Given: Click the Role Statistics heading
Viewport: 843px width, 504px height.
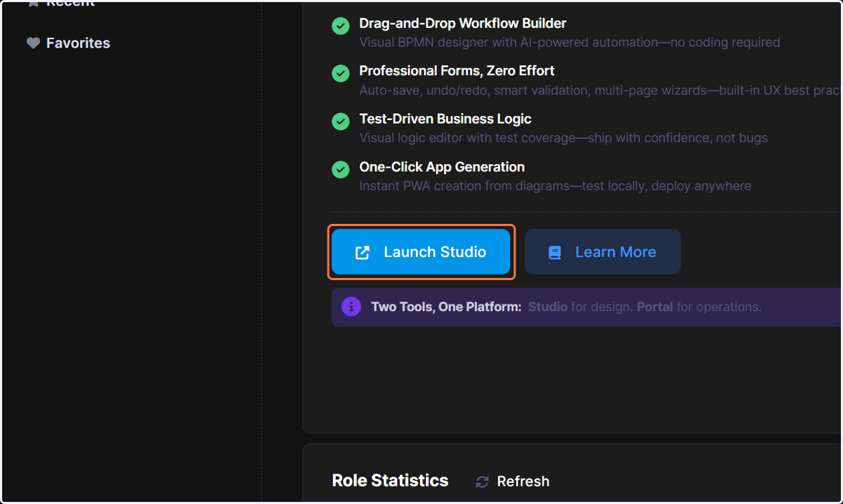Looking at the screenshot, I should pos(390,480).
